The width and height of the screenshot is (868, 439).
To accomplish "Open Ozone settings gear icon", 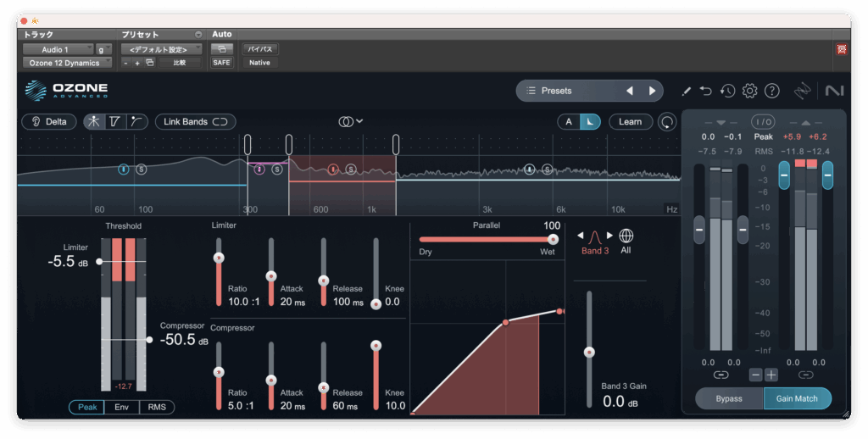I will pos(749,91).
